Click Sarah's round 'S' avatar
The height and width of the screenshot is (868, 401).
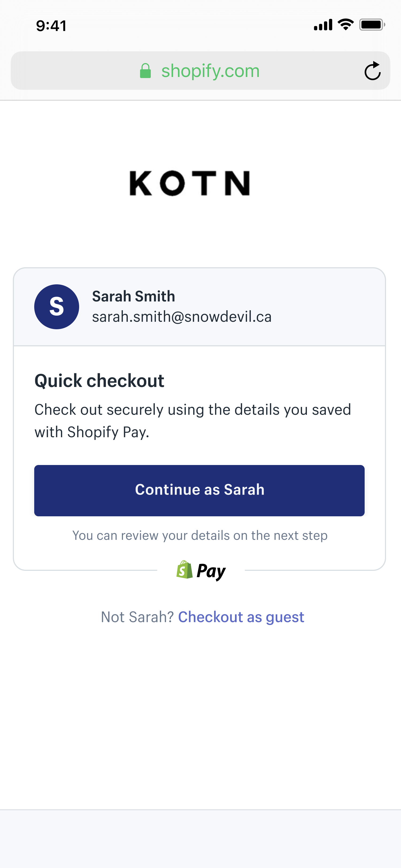point(57,307)
